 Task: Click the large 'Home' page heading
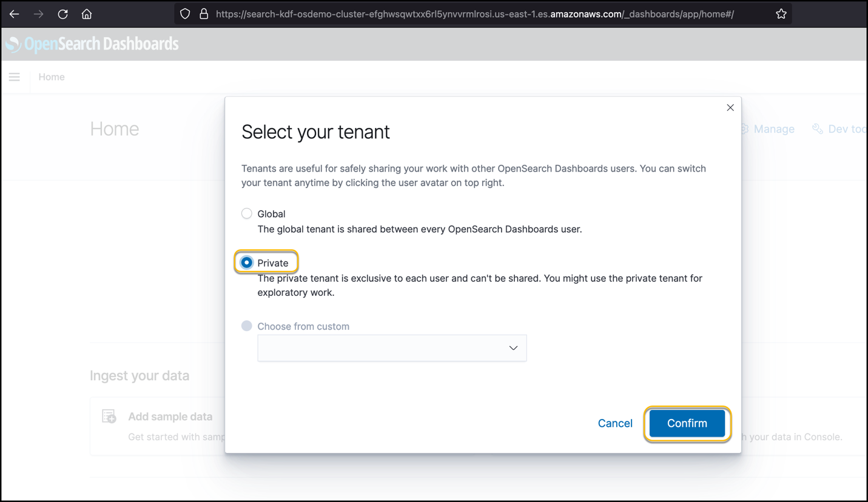pyautogui.click(x=115, y=129)
